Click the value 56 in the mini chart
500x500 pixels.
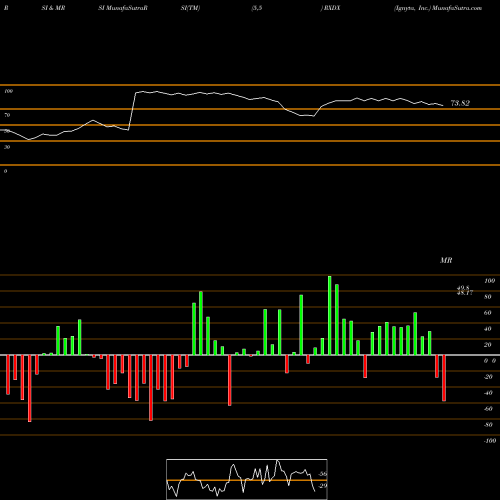coord(323,474)
